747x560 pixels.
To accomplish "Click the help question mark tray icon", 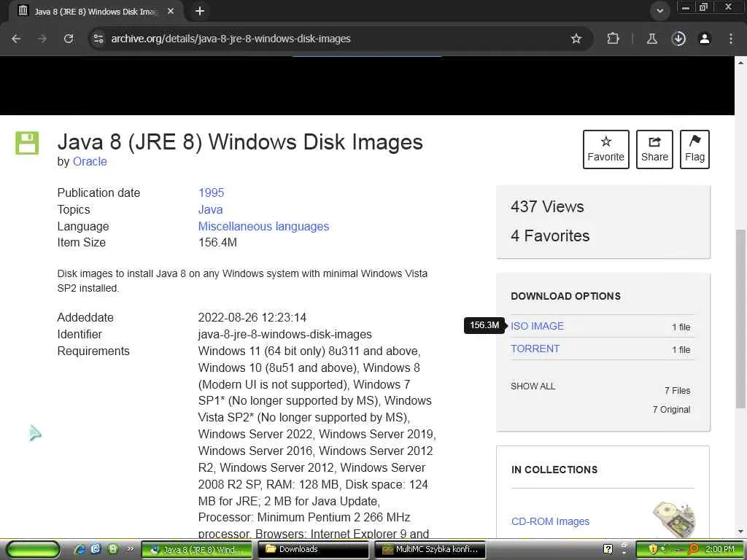I will coord(608,550).
